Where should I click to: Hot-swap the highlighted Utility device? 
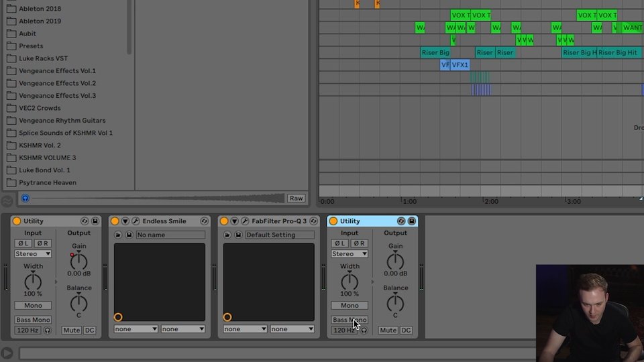pos(401,221)
